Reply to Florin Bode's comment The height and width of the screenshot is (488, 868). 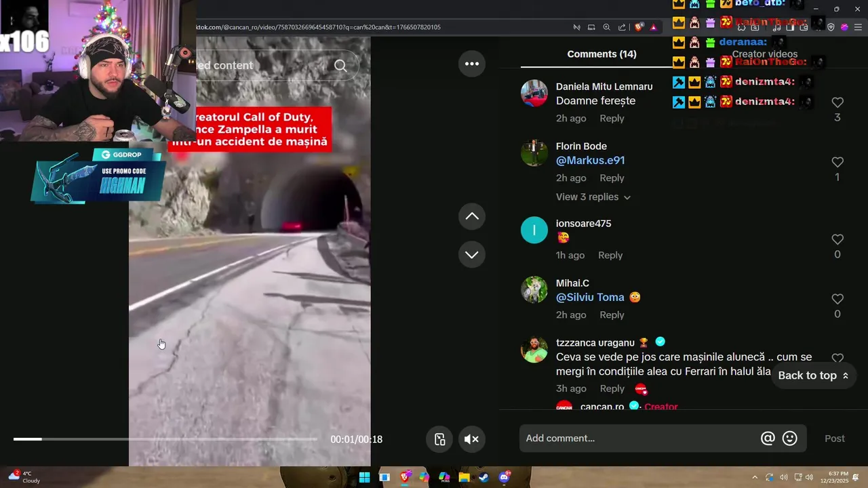[612, 178]
